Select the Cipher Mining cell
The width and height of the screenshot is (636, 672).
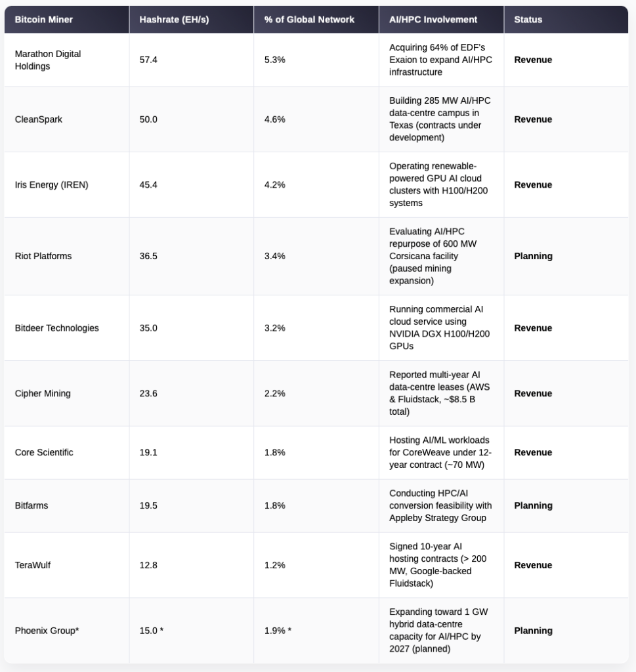pos(43,394)
